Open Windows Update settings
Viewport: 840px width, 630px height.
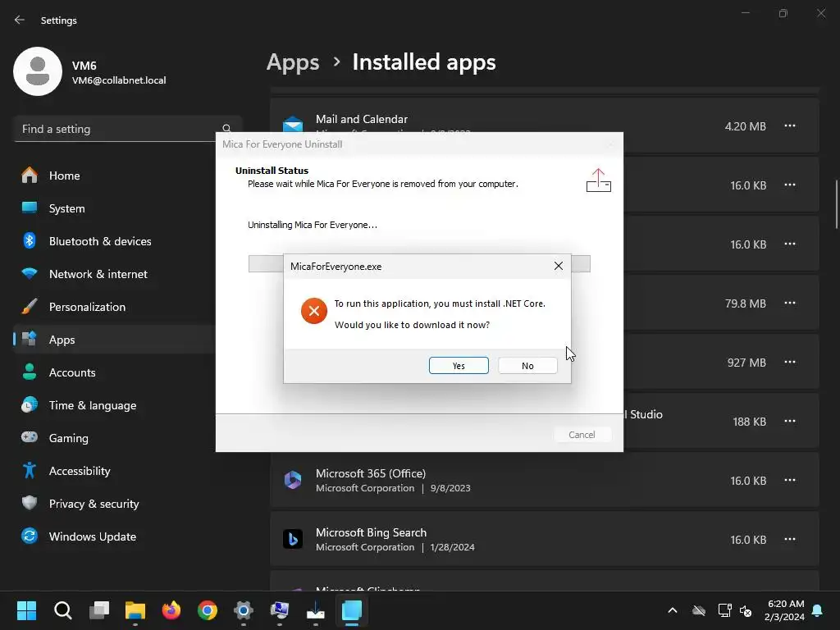click(115, 536)
